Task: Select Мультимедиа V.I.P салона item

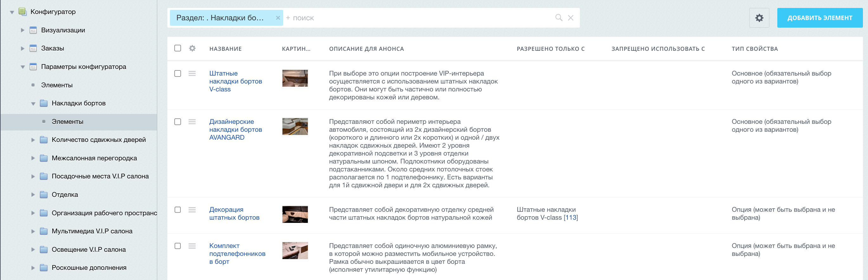Action: tap(92, 231)
